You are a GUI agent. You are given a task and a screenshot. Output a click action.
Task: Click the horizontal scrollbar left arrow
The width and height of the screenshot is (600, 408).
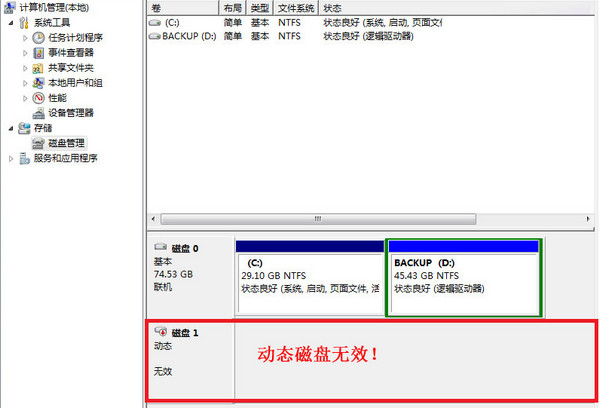point(153,219)
